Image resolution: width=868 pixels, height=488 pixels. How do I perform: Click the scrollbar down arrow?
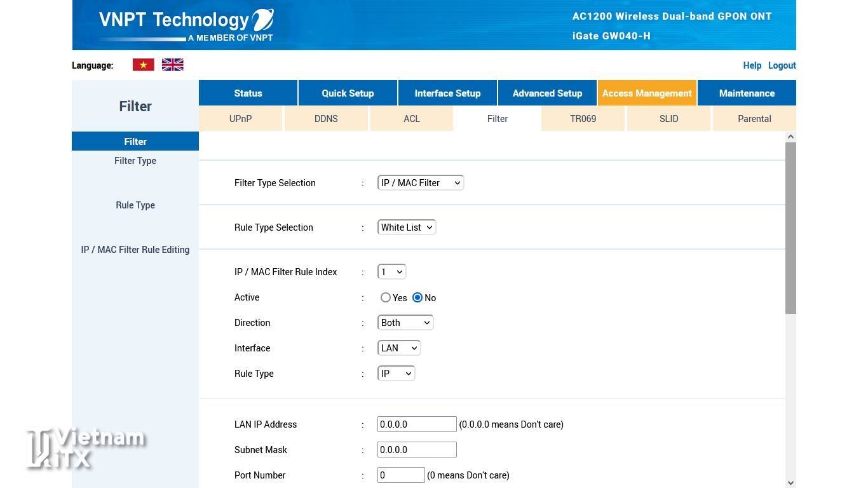790,483
